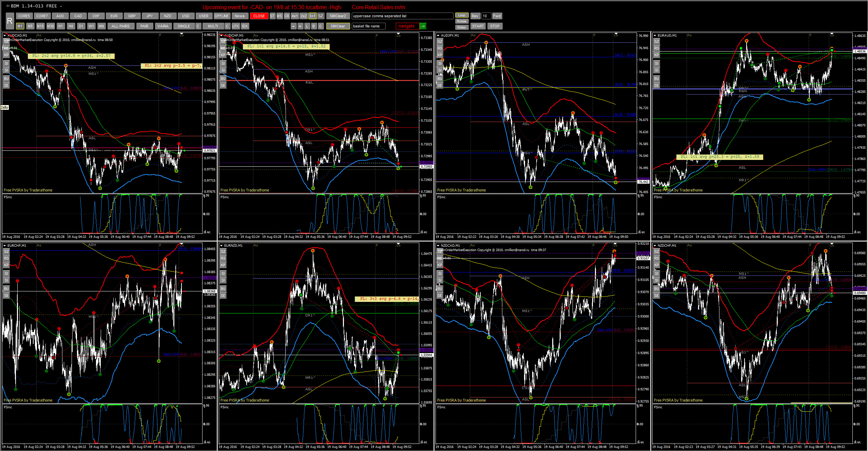Open the News button
Viewport: 868px width, 451px height.
239,16
